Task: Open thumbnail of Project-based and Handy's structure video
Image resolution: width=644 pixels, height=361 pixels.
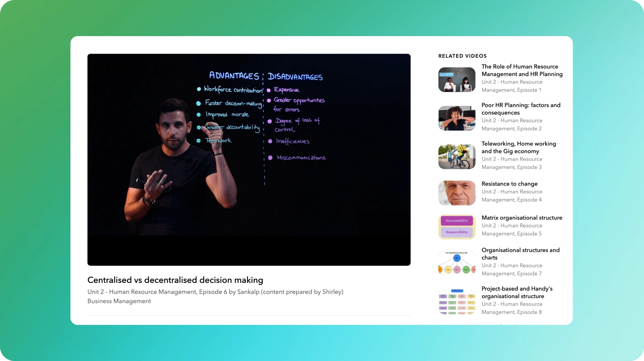Action: (x=457, y=301)
